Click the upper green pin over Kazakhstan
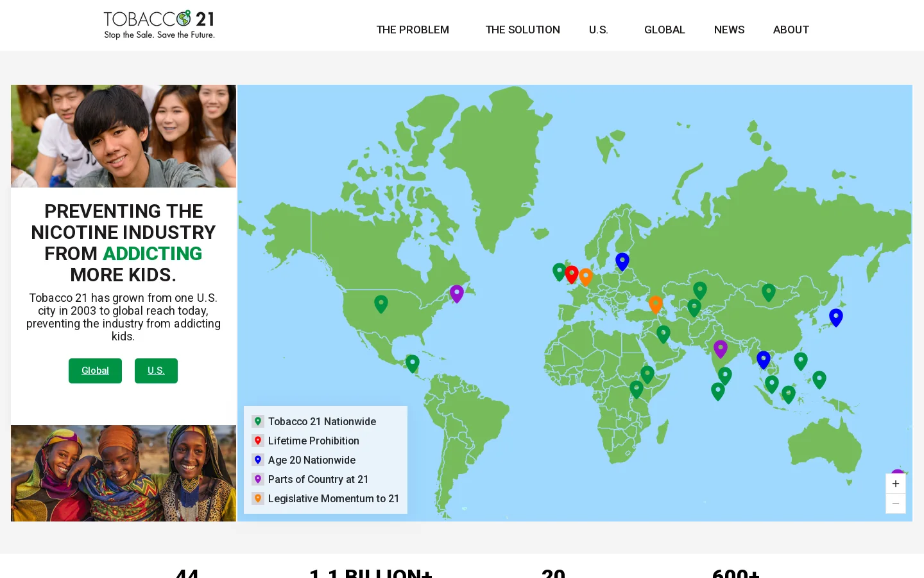The width and height of the screenshot is (924, 578). 700,290
